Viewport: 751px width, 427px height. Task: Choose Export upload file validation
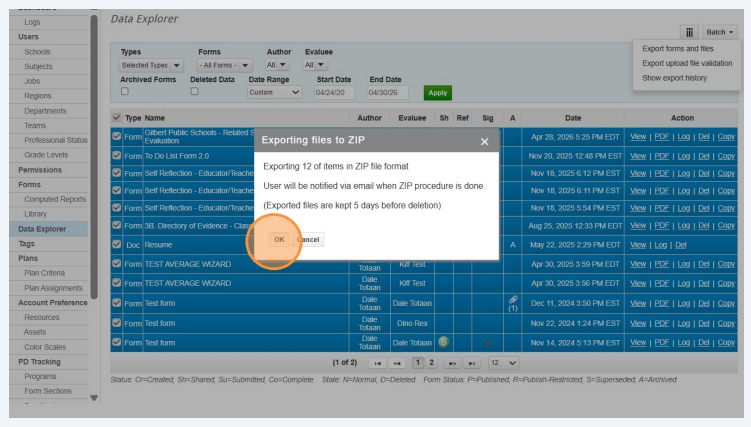click(x=687, y=63)
